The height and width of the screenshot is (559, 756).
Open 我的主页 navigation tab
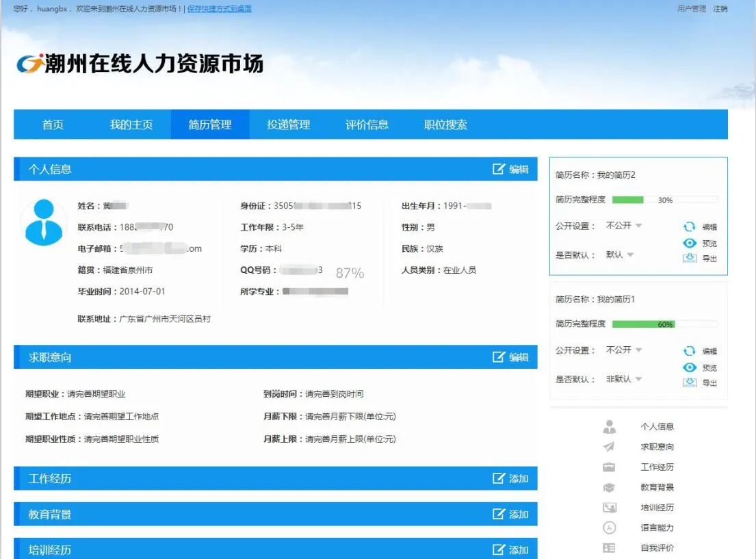tap(131, 125)
